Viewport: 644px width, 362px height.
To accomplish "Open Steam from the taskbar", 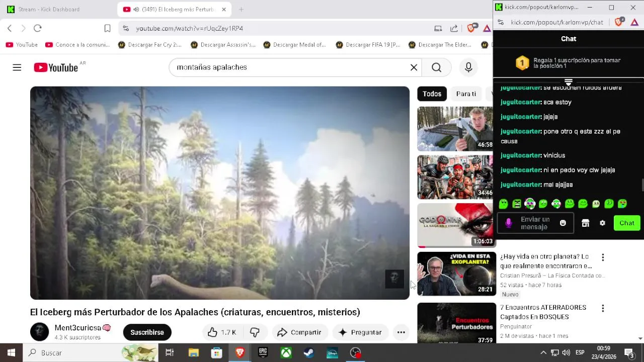I will click(309, 353).
